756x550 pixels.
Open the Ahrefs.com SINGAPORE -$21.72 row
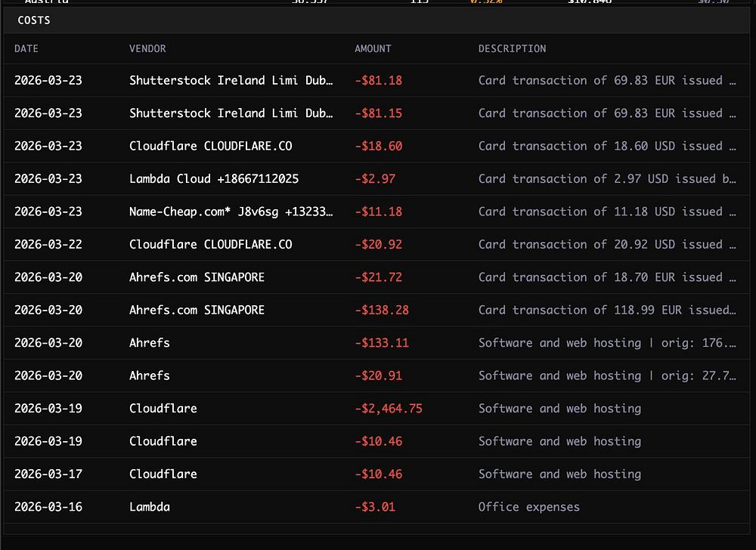coord(376,277)
